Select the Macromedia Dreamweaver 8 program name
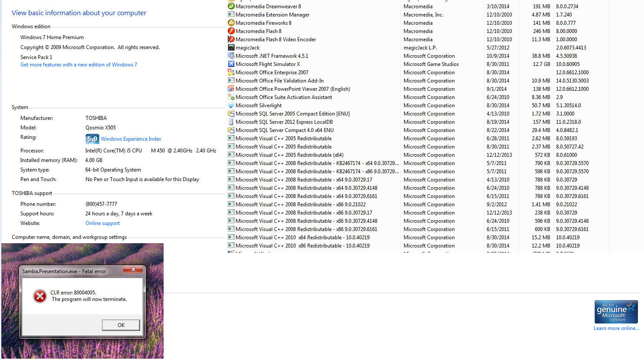Image resolution: width=644 pixels, height=360 pixels. tap(268, 6)
